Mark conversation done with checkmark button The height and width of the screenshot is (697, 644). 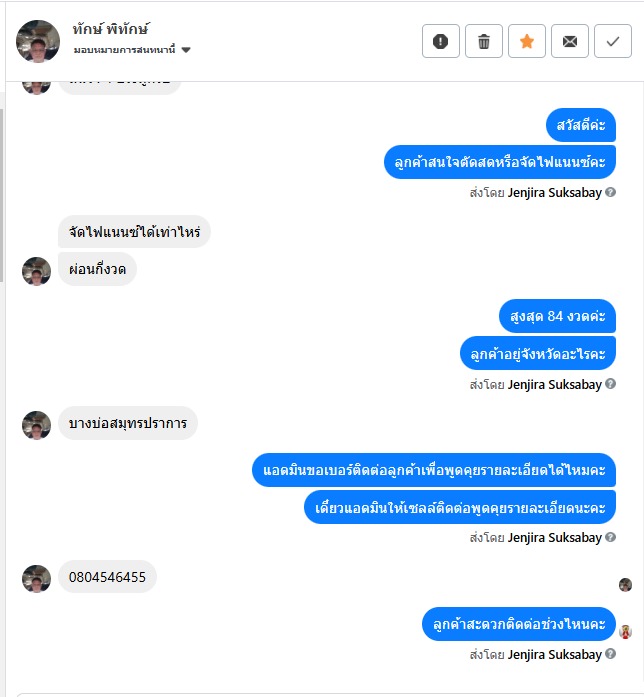pos(613,41)
